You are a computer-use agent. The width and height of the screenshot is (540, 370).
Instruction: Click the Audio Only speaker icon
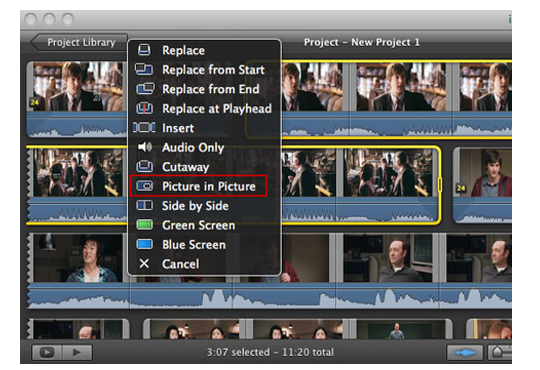pyautogui.click(x=145, y=147)
